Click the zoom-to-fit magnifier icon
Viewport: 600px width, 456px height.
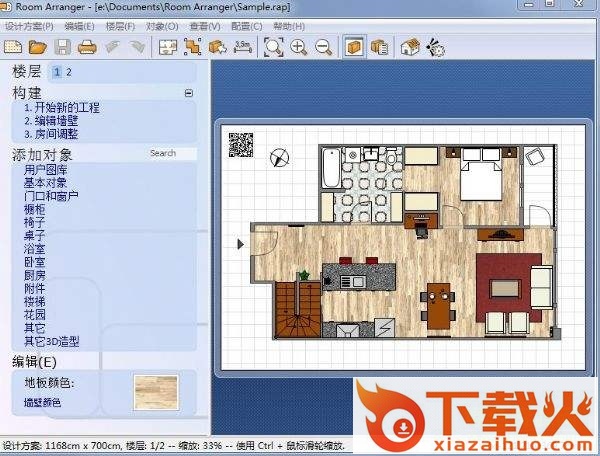273,47
